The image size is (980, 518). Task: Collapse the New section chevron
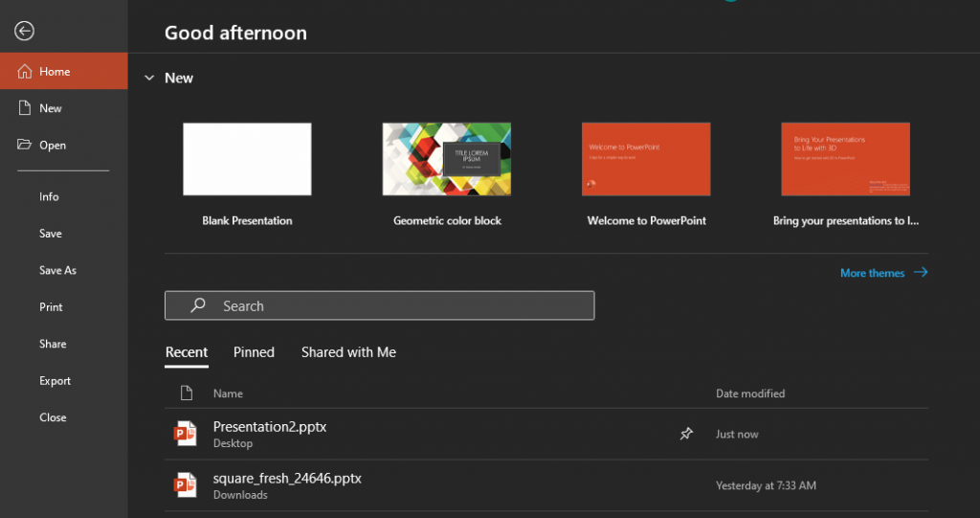(x=149, y=79)
